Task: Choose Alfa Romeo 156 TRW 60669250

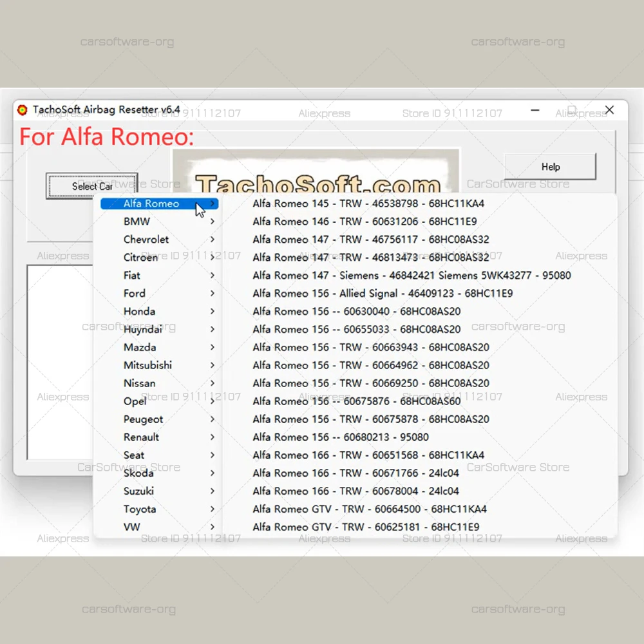Action: click(371, 383)
